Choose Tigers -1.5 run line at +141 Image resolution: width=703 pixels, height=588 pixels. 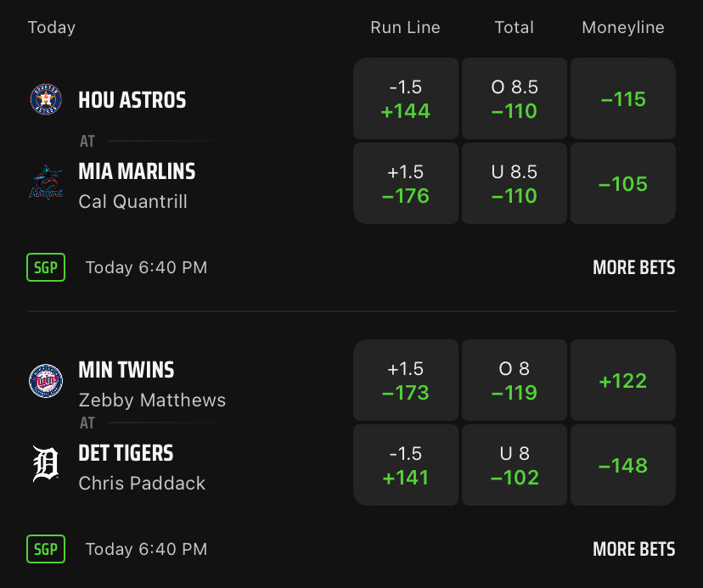406,465
